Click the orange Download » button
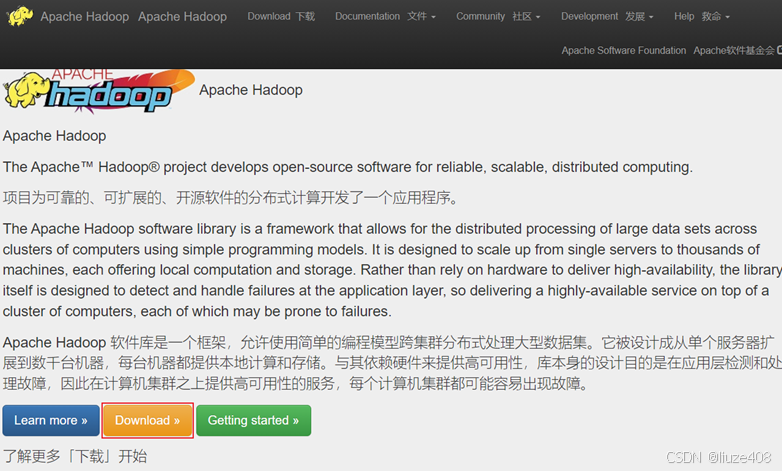 coord(148,421)
